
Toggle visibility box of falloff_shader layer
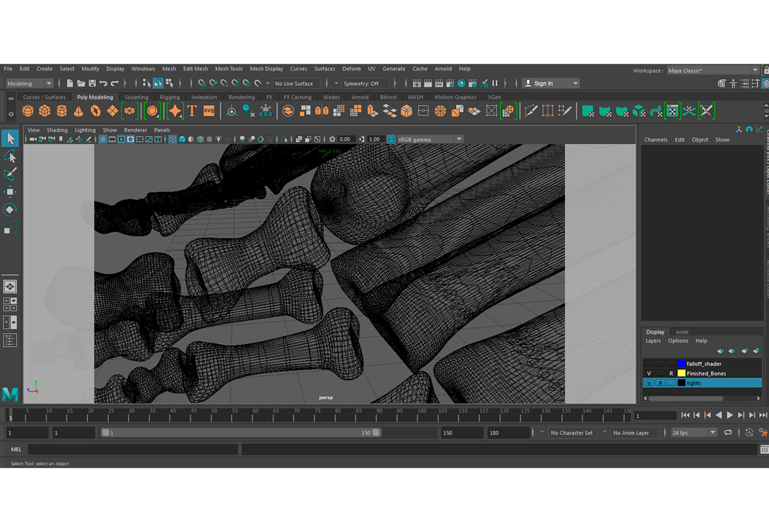coord(649,364)
